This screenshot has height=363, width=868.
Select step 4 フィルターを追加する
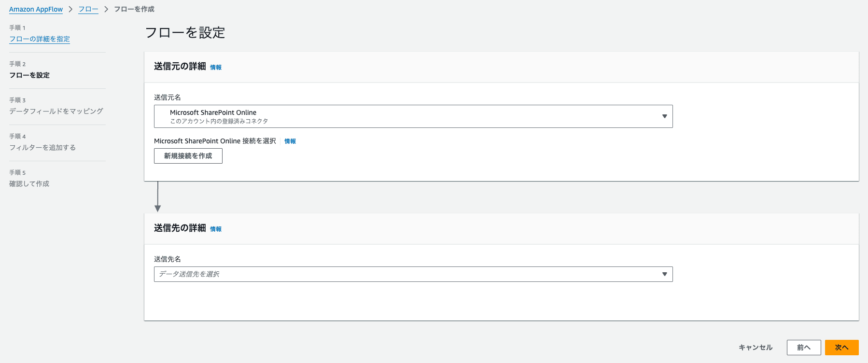[x=42, y=148]
